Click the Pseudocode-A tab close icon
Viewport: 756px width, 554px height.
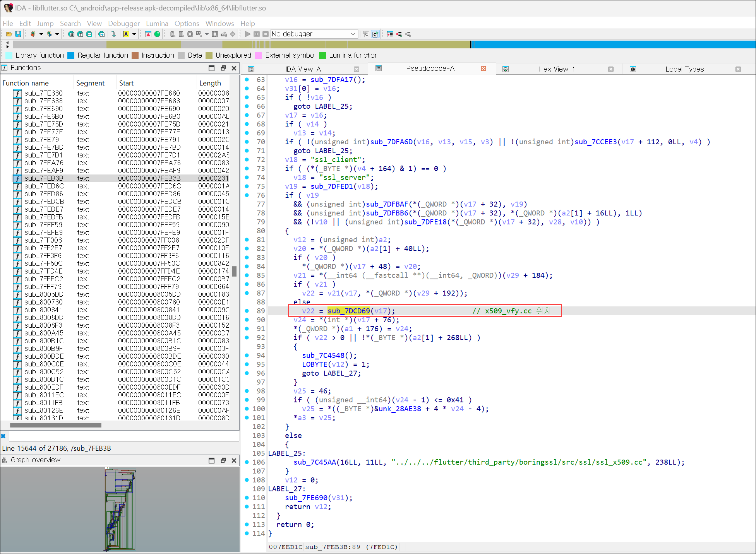[483, 68]
